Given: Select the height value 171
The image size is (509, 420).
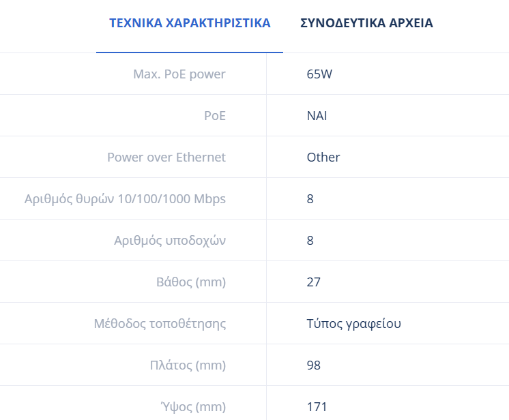Looking at the screenshot, I should 317,407.
